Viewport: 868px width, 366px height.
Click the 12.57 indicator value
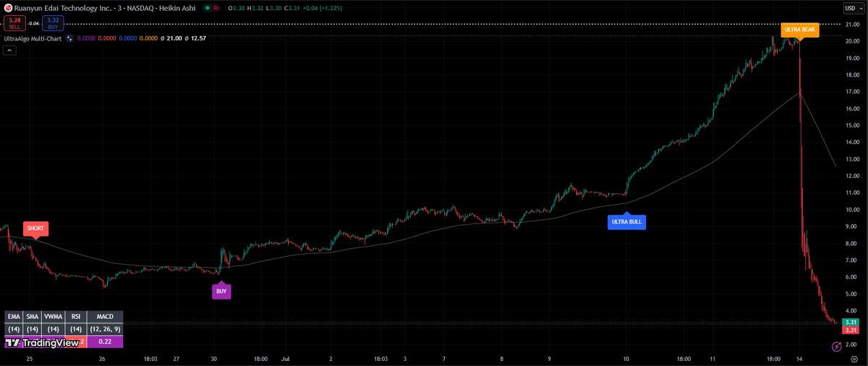pyautogui.click(x=198, y=38)
